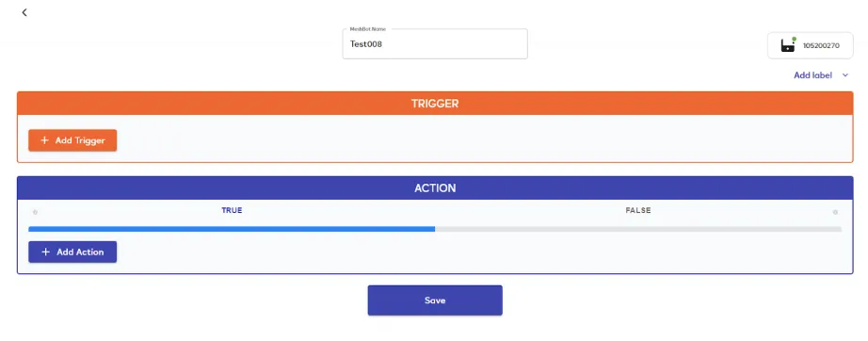Focus the MeshBot Name field
This screenshot has height=341, width=868.
pos(435,44)
